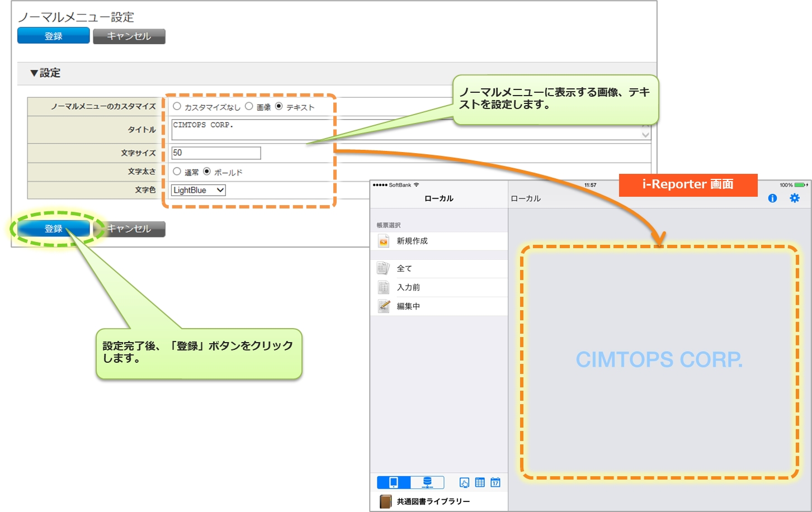Click the bottom 登録 button
This screenshot has height=512, width=812.
tap(54, 229)
